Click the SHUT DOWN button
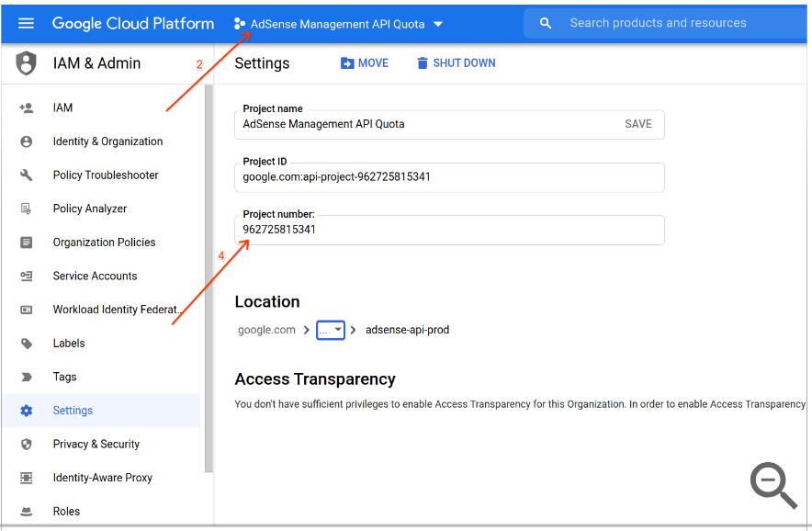Screen dimensions: 812x531 pyautogui.click(x=457, y=63)
